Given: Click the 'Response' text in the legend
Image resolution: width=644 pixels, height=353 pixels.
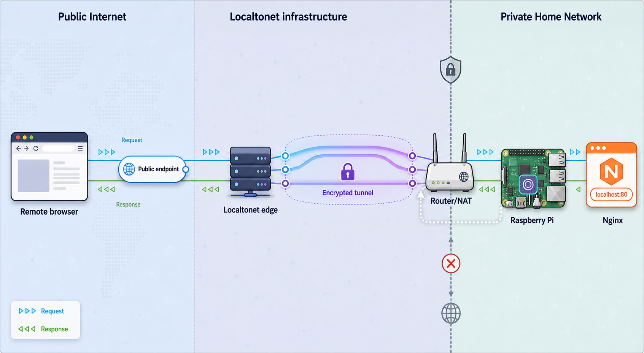Looking at the screenshot, I should pos(54,329).
